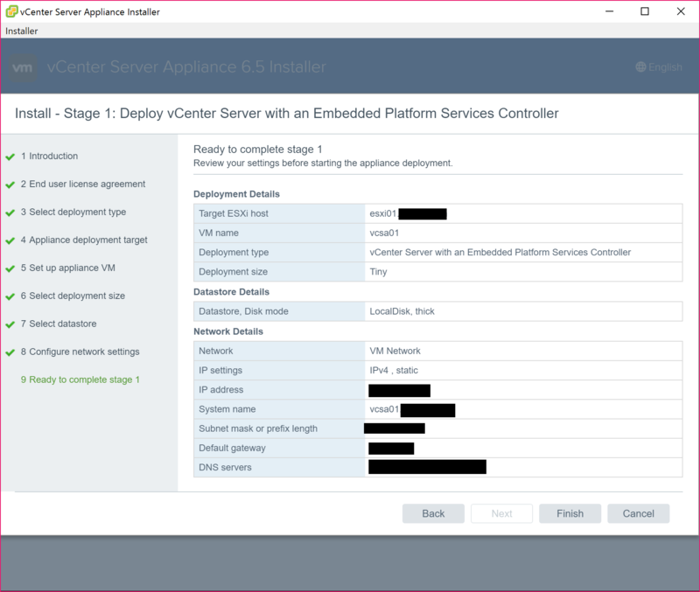Click the checkmark beside Configure network settings

tap(10, 352)
